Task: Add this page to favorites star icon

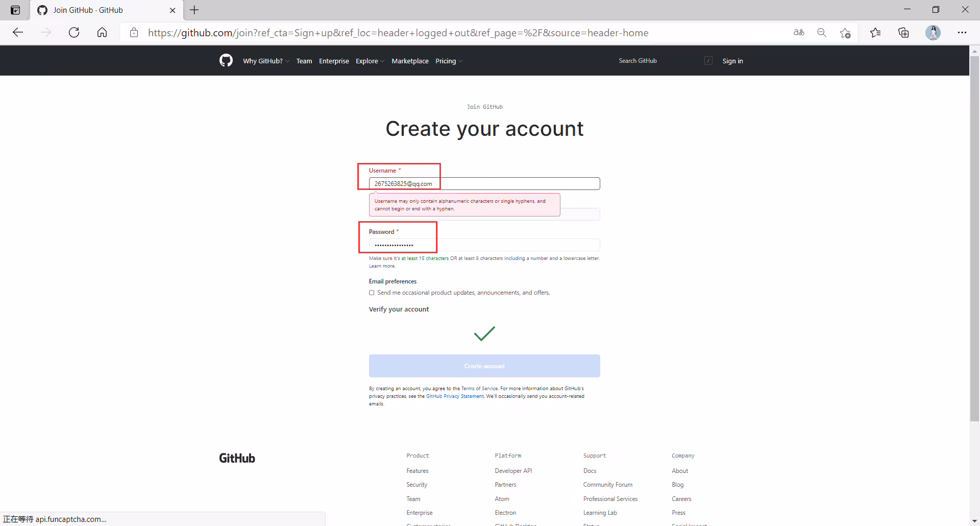Action: click(x=845, y=33)
